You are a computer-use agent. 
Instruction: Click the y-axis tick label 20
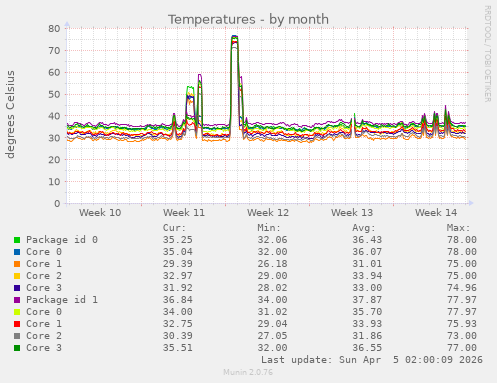point(54,160)
